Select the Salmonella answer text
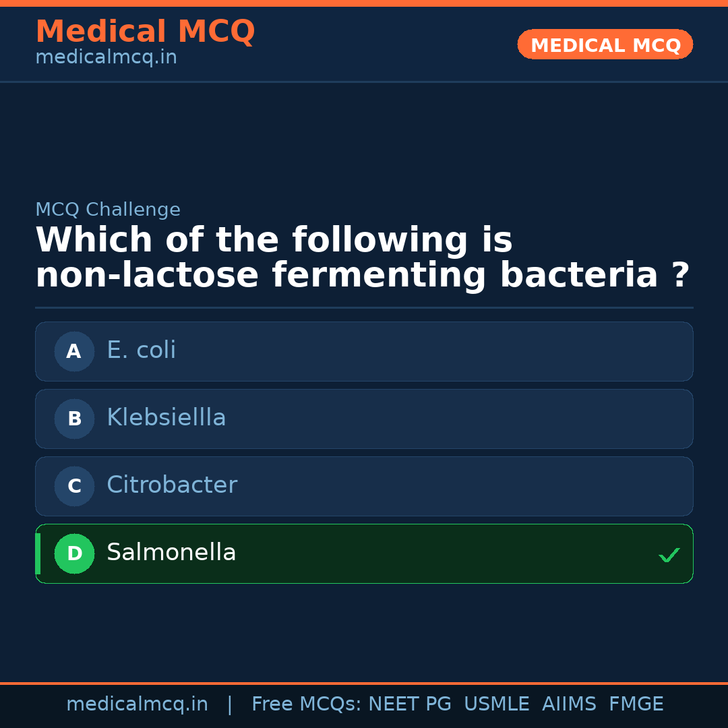This screenshot has height=728, width=728. click(171, 553)
